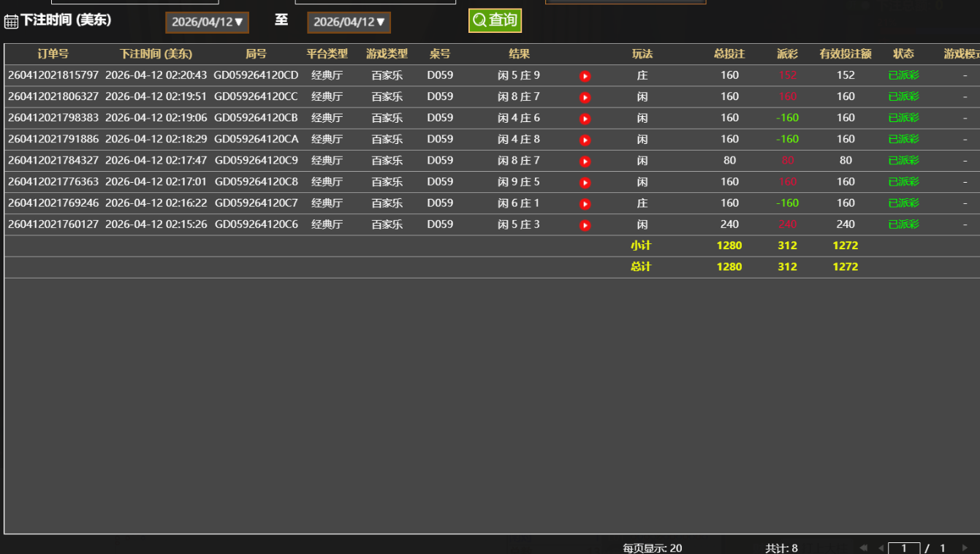Image resolution: width=980 pixels, height=554 pixels.
Task: Click the 已派彩 status in first row
Action: 903,75
